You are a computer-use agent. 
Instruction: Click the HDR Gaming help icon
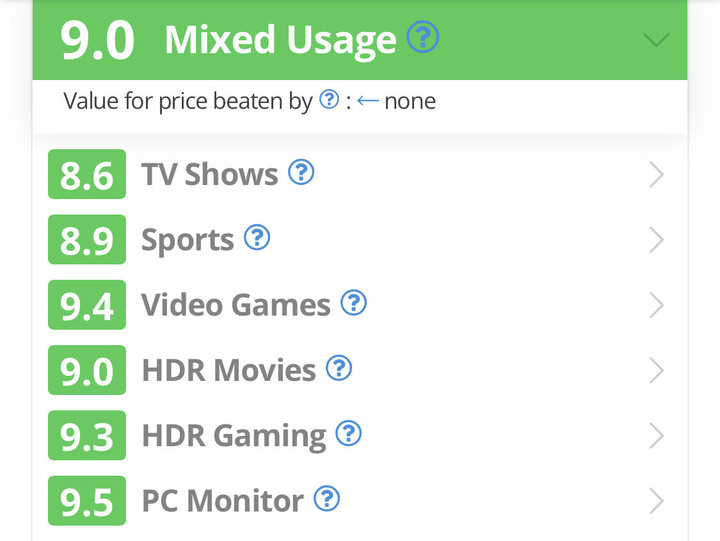[349, 434]
